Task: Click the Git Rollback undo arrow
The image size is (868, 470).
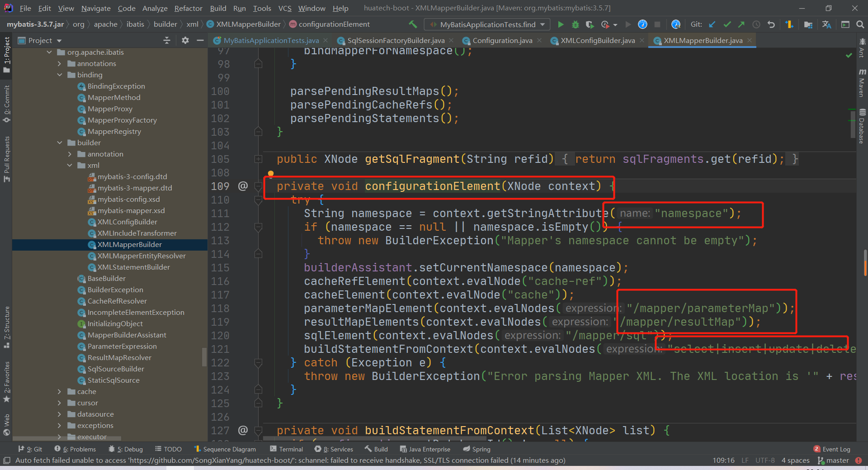Action: [771, 24]
